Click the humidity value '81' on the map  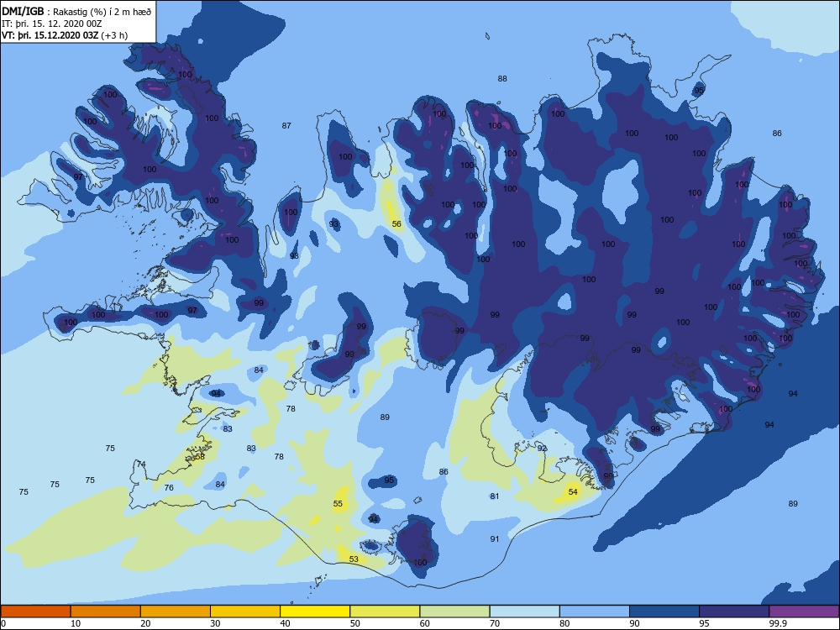tap(495, 496)
